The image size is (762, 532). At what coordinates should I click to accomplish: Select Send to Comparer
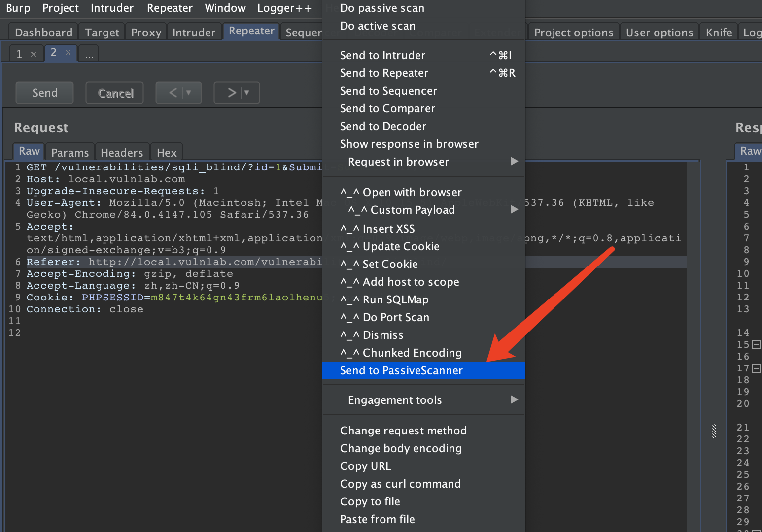(x=424, y=108)
